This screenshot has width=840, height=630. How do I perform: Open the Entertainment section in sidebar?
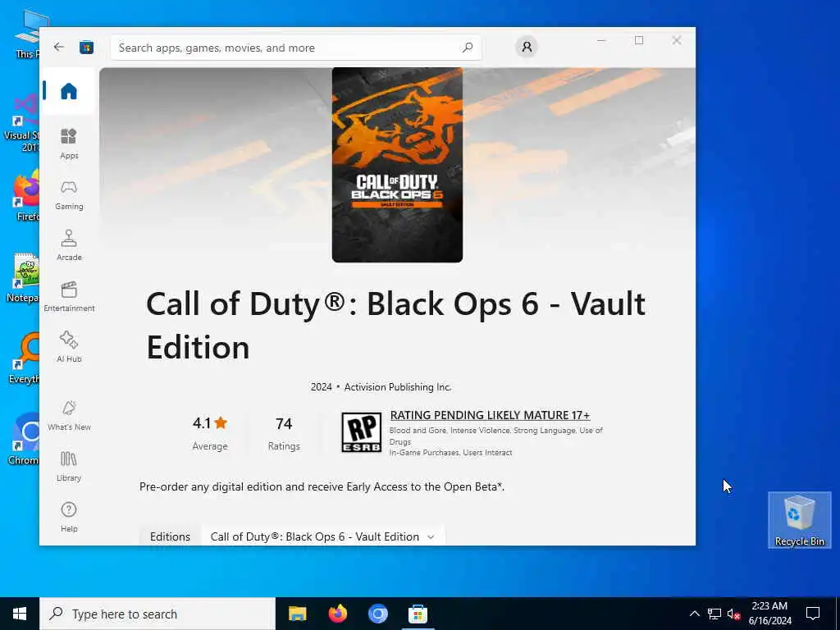(69, 296)
